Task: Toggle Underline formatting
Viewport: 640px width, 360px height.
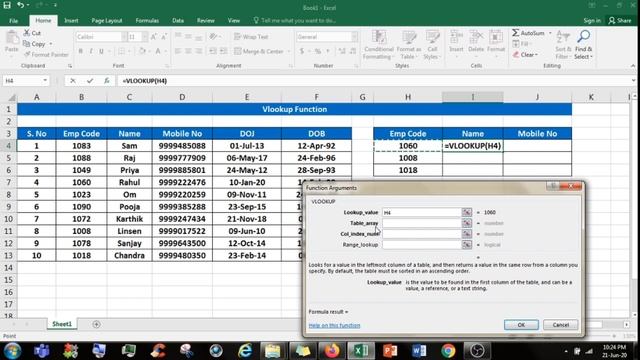Action: (101, 51)
